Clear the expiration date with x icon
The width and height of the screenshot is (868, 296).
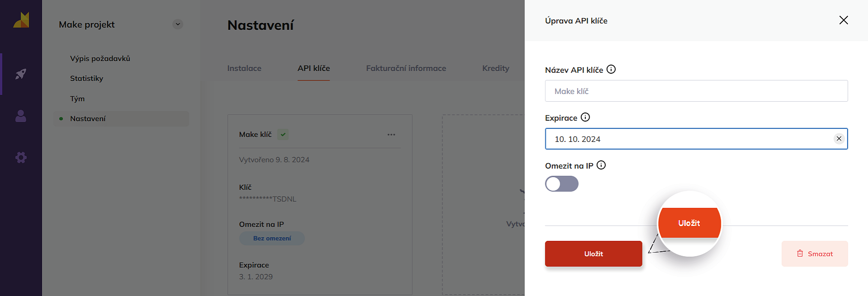(x=839, y=139)
